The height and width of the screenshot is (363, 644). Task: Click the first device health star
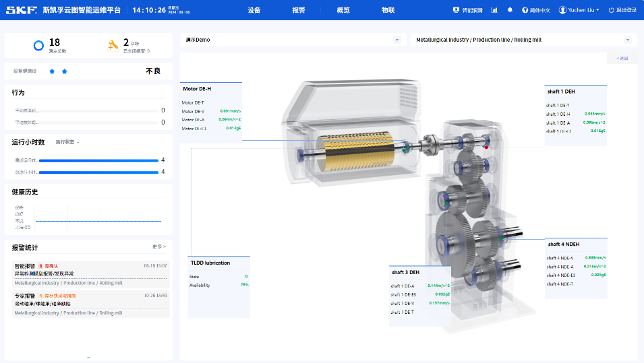pyautogui.click(x=52, y=71)
